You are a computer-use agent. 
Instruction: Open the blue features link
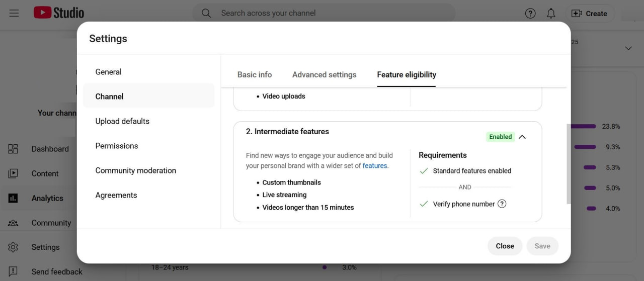click(x=375, y=166)
